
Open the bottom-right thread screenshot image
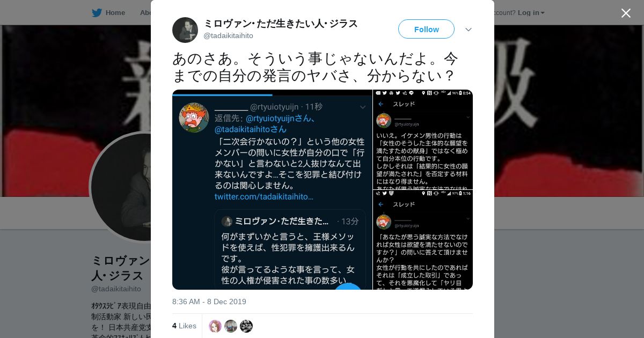pyautogui.click(x=423, y=240)
